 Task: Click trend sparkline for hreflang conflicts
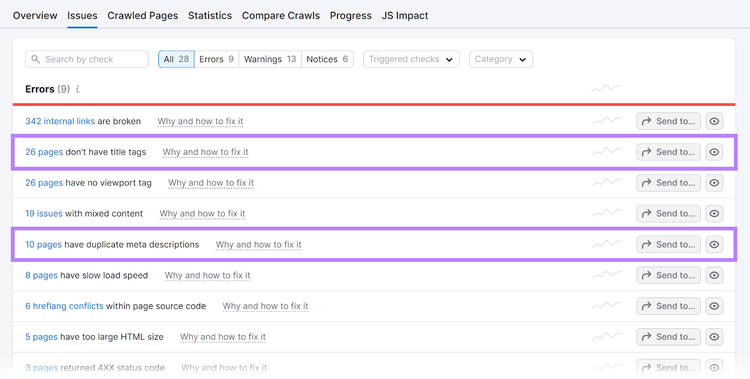coord(607,305)
